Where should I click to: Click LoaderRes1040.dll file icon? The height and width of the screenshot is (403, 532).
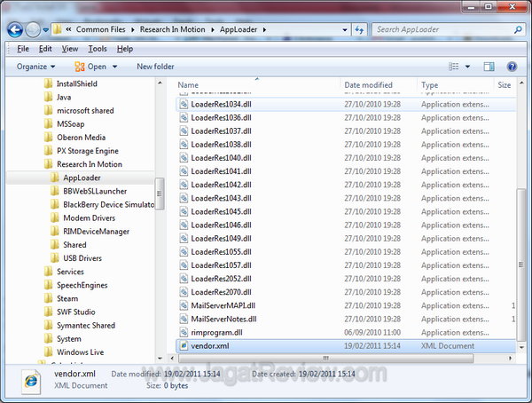(184, 158)
